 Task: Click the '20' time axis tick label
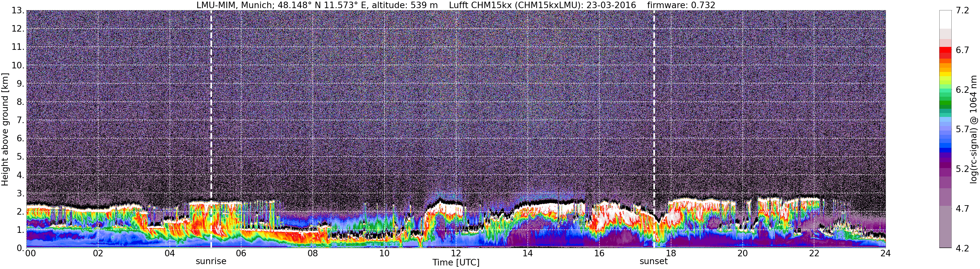[742, 253]
